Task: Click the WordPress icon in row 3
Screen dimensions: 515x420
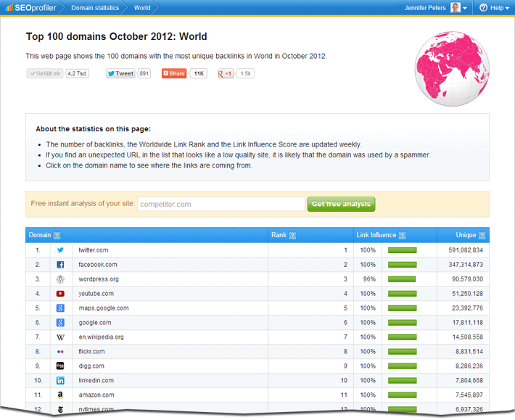Action: point(60,279)
